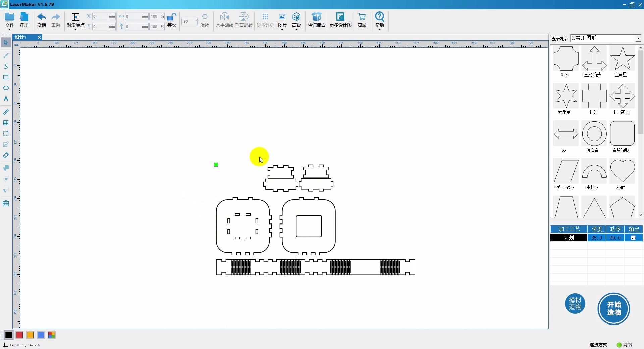
Task: Select the arrow selection tool
Action: click(x=6, y=43)
